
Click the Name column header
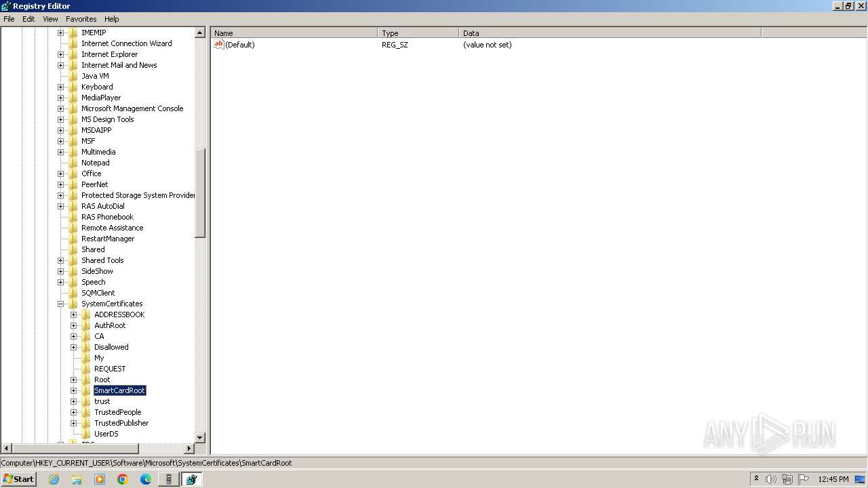tap(294, 33)
